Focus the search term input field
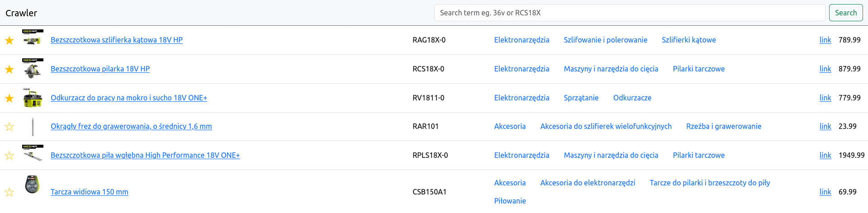This screenshot has height=213, width=868. (629, 13)
